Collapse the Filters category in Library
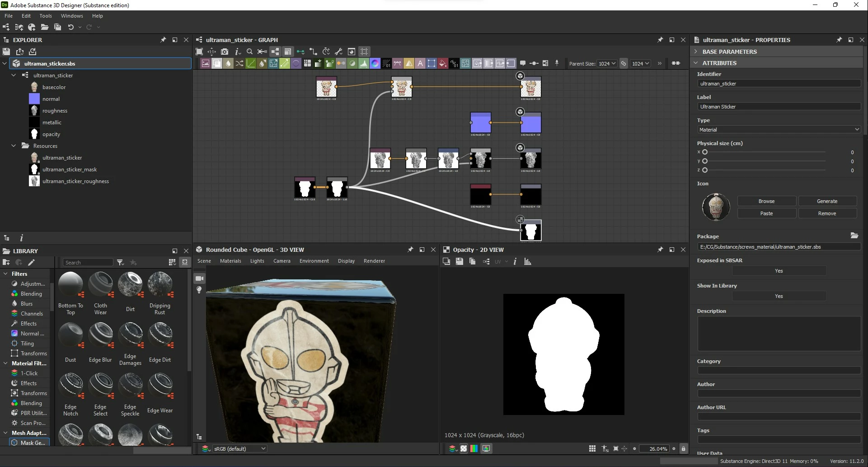Screen dimensions: 868x467 pyautogui.click(x=5, y=274)
